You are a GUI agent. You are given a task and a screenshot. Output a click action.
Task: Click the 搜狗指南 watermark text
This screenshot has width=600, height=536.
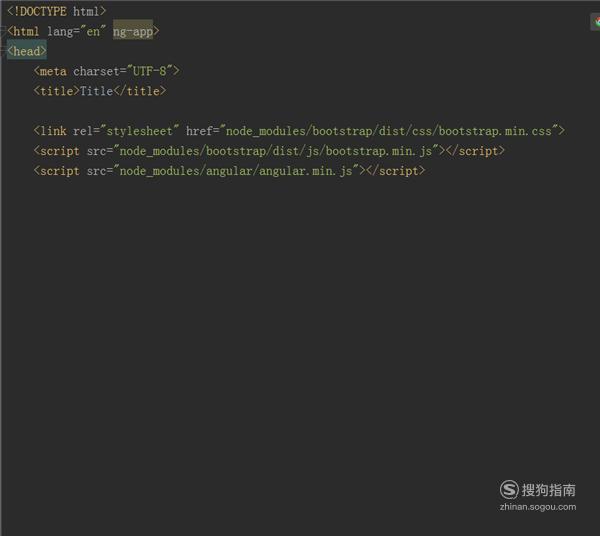tap(548, 490)
